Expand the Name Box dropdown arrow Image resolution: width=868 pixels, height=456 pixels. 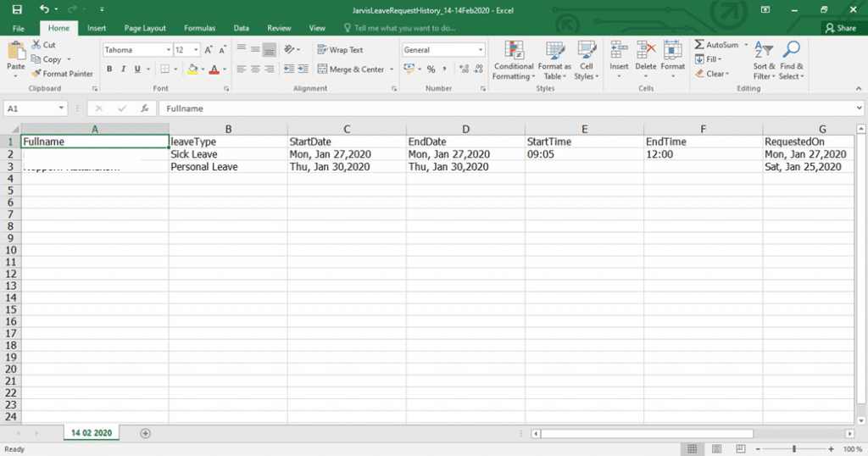[x=61, y=108]
